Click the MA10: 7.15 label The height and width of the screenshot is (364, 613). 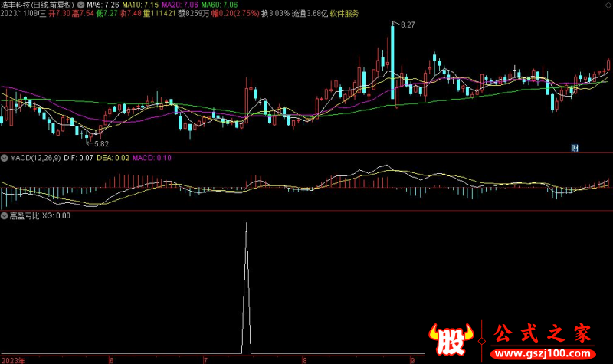pyautogui.click(x=140, y=5)
